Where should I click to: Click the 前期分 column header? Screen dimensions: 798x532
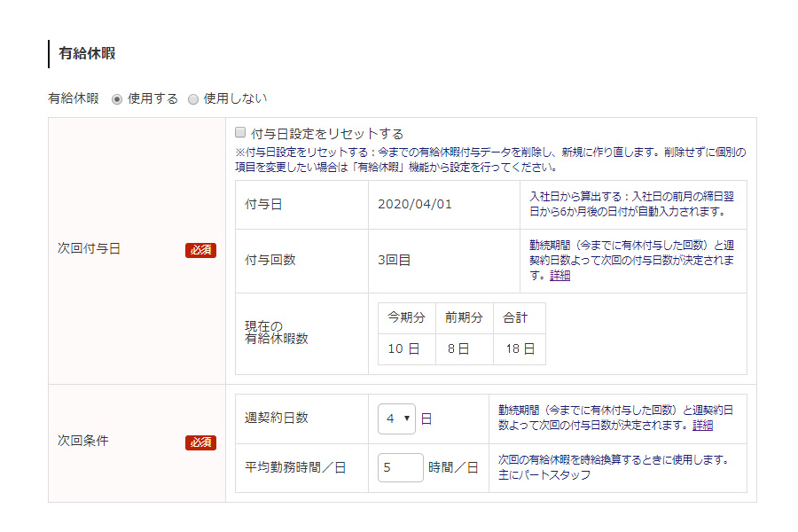click(464, 317)
